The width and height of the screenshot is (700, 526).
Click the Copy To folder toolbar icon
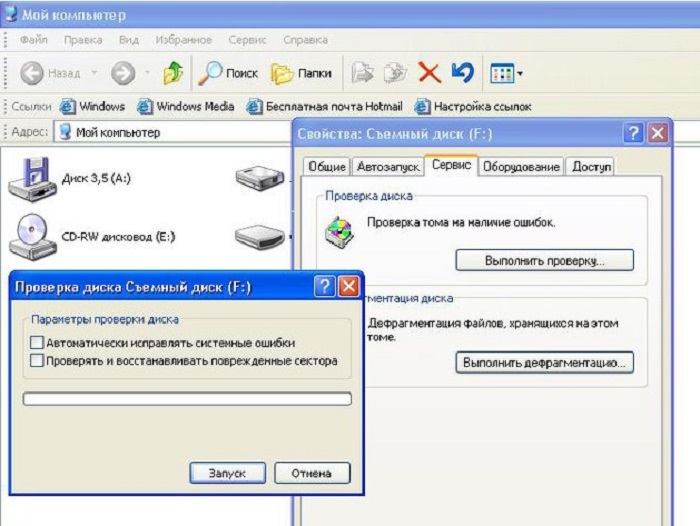[396, 73]
